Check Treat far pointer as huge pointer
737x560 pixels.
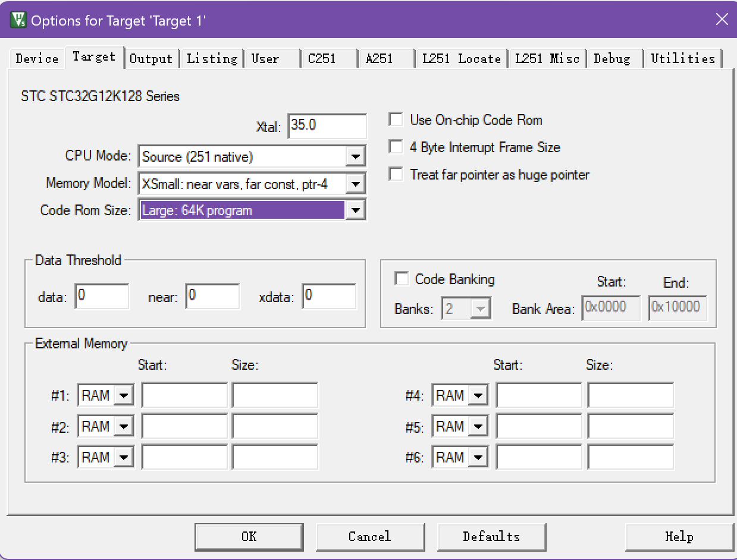396,174
